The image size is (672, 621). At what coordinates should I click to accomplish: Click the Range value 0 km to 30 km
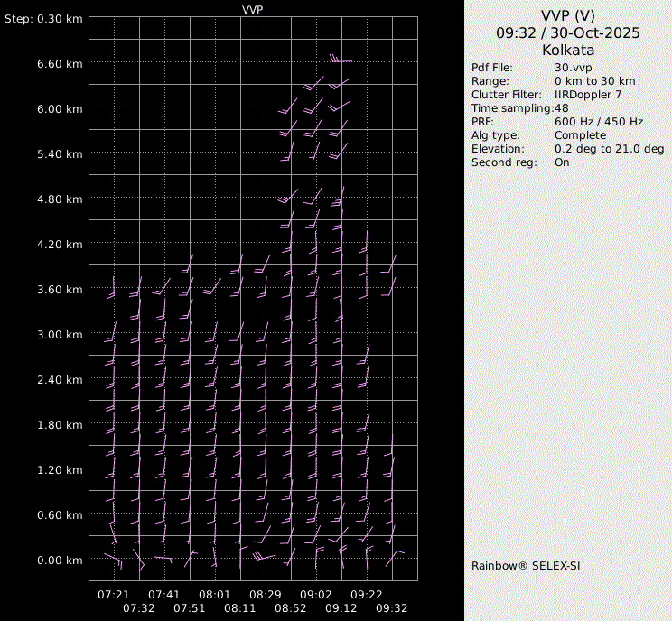pos(596,81)
